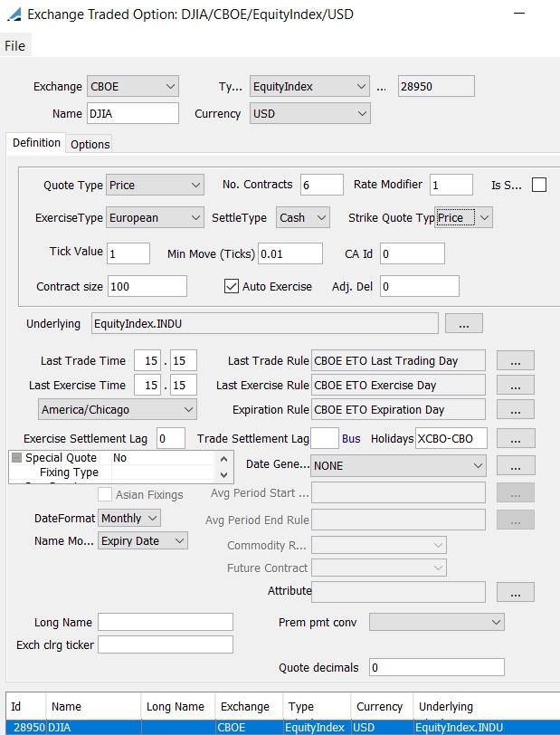
Task: Open the Quote Type dropdown
Action: point(155,186)
